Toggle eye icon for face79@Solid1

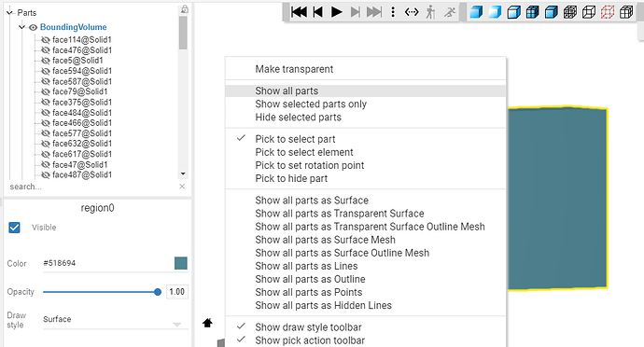point(45,91)
